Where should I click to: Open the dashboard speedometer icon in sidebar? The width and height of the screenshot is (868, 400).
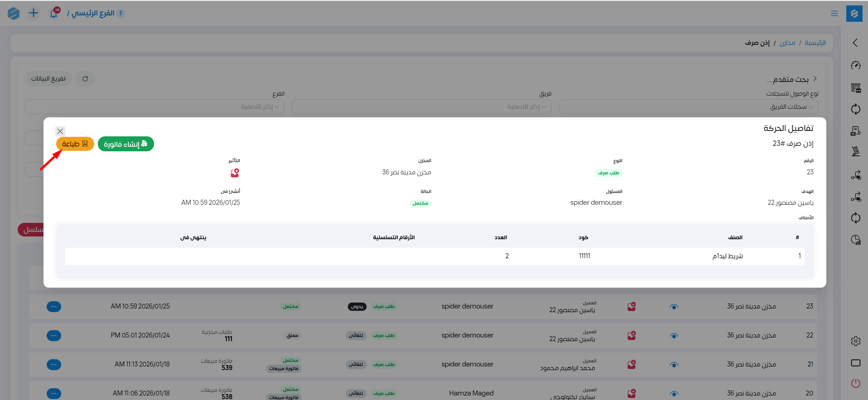855,66
